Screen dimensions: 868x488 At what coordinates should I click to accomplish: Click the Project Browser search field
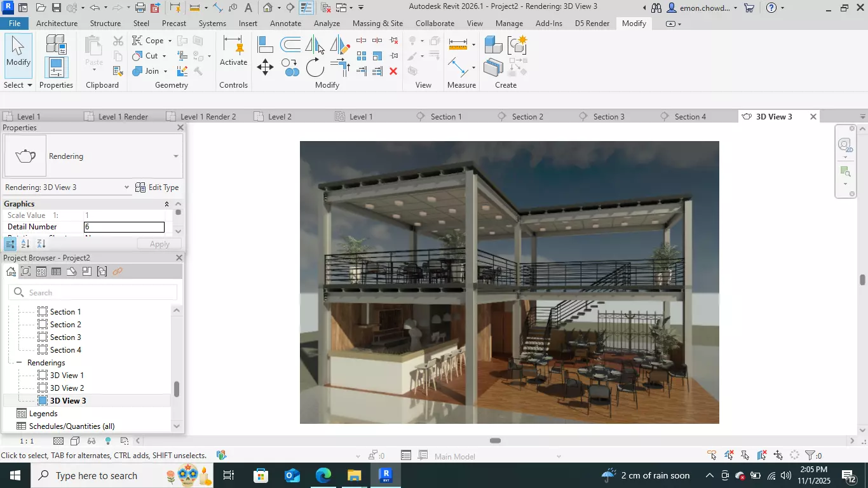coord(93,292)
